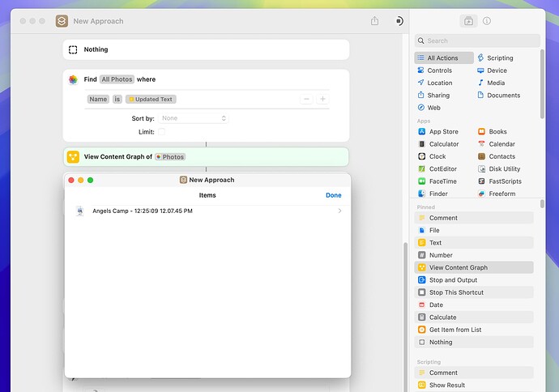Select pinned Text action
559x392 pixels.
(x=474, y=243)
